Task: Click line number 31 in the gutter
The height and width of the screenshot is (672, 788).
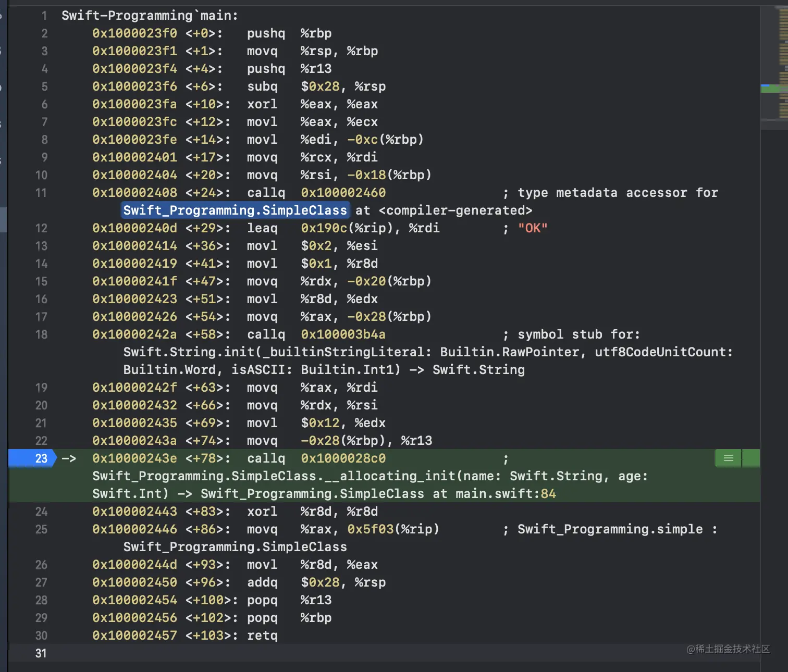Action: [x=41, y=653]
